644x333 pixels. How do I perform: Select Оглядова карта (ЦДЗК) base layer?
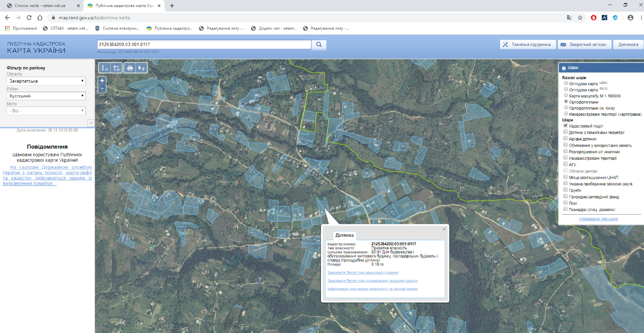pos(566,84)
